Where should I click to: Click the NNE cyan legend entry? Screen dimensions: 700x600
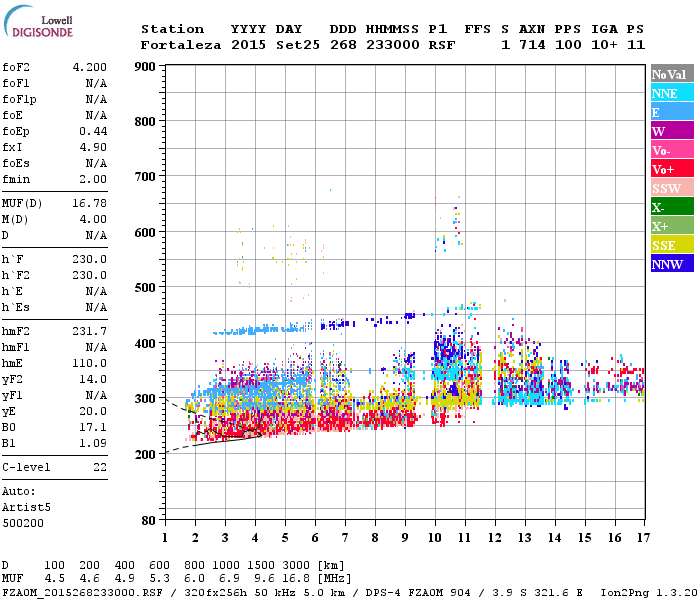(671, 93)
